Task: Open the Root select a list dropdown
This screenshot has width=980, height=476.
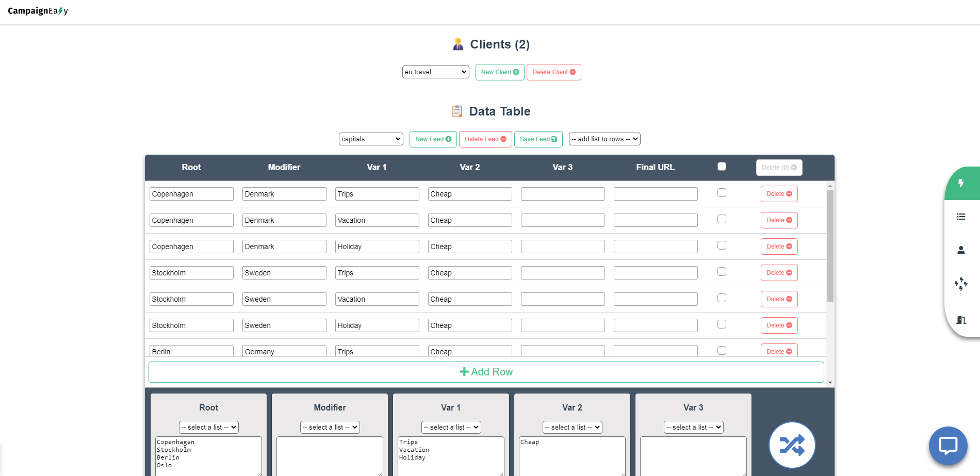Action: coord(209,428)
